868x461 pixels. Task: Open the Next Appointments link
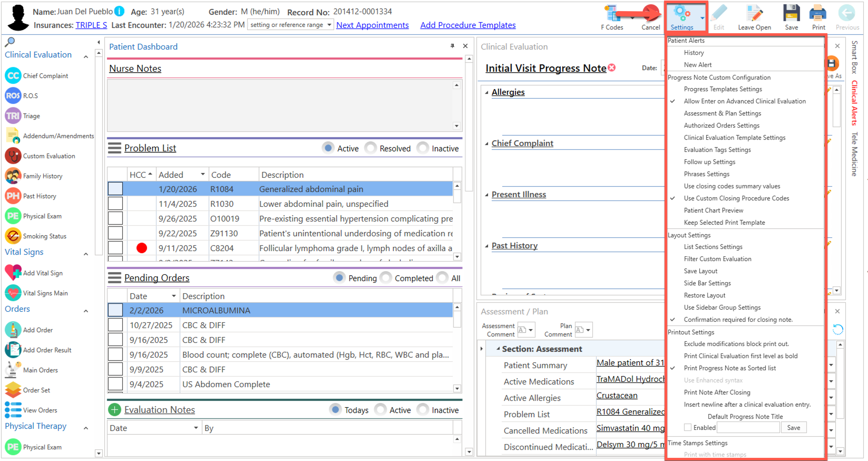[x=372, y=25]
